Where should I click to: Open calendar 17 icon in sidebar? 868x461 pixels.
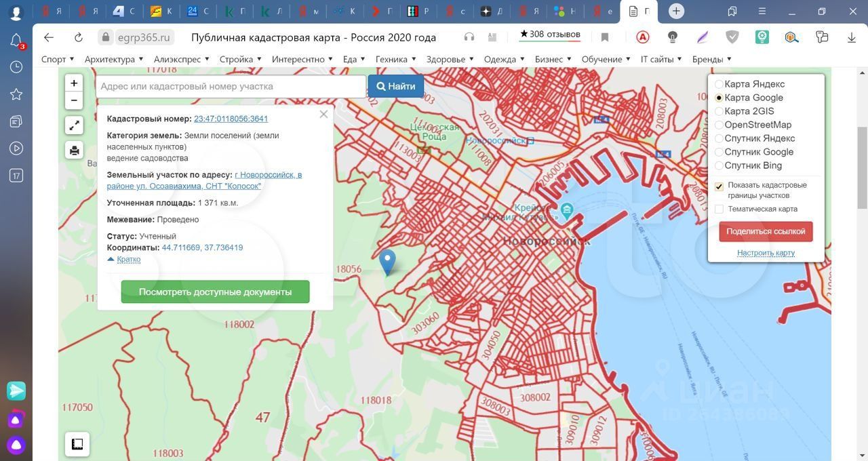[16, 176]
